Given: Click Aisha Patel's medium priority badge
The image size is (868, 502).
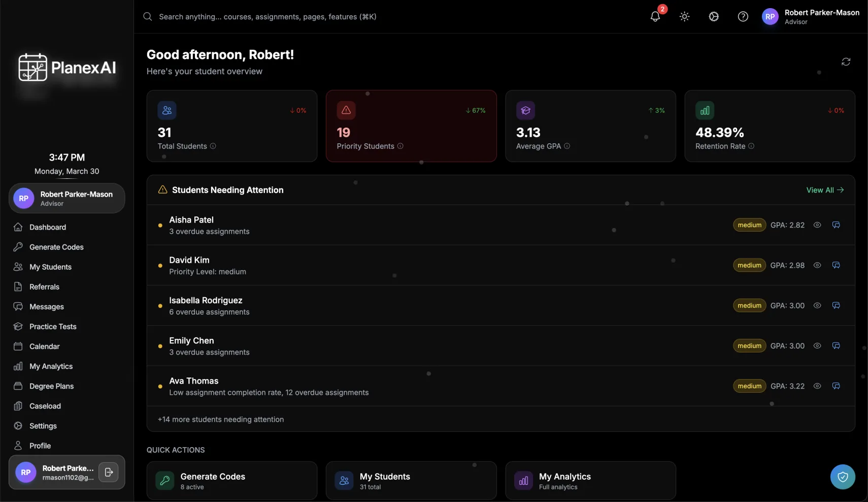Looking at the screenshot, I should pyautogui.click(x=749, y=225).
